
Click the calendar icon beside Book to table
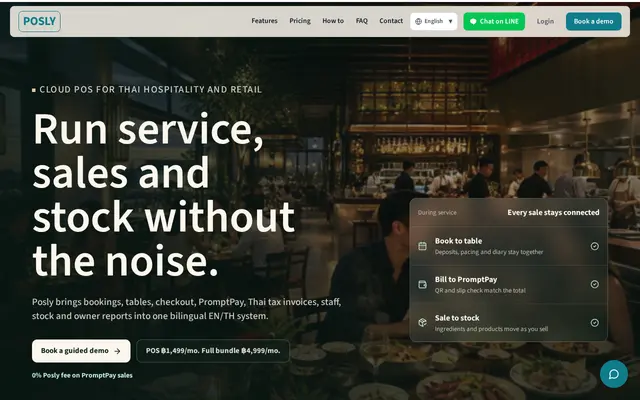tap(422, 246)
